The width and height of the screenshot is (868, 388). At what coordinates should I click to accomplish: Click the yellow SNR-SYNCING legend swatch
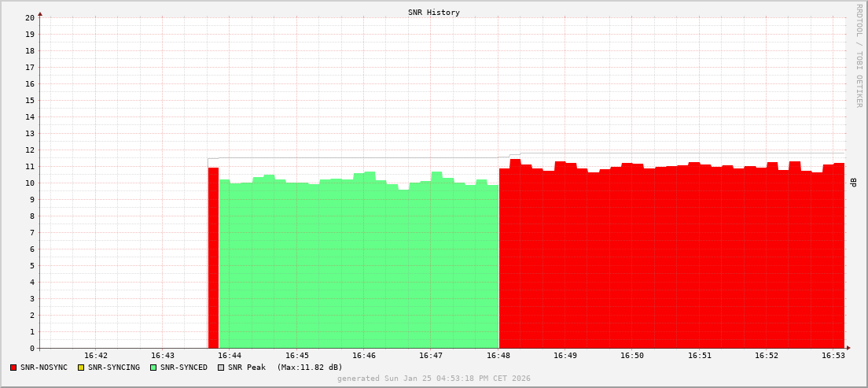pyautogui.click(x=80, y=368)
